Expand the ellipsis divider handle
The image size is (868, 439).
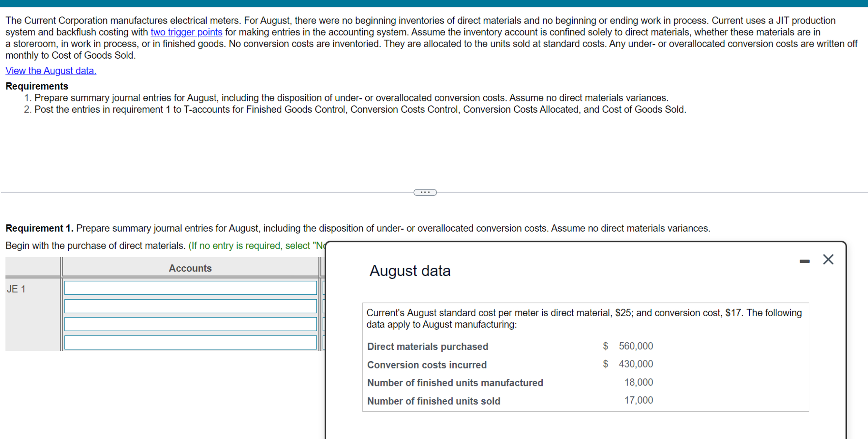point(425,193)
